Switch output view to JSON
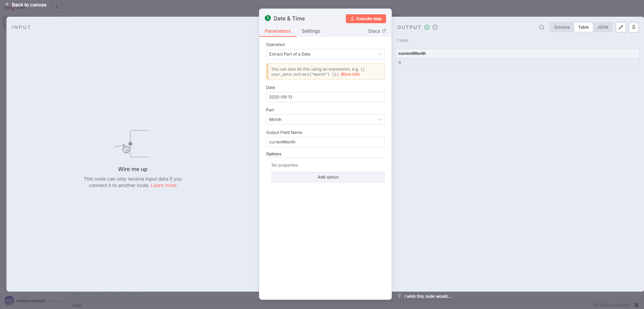 click(602, 27)
